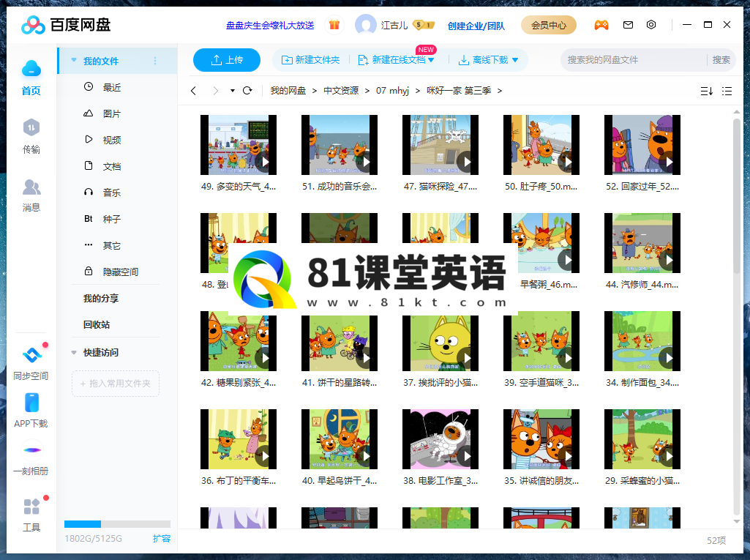This screenshot has height=560, width=750.
Task: Expand 离线下载 dropdown
Action: pyautogui.click(x=515, y=60)
